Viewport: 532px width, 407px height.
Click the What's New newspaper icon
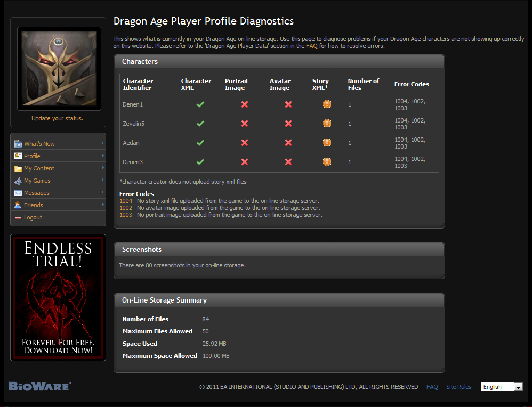(x=18, y=144)
